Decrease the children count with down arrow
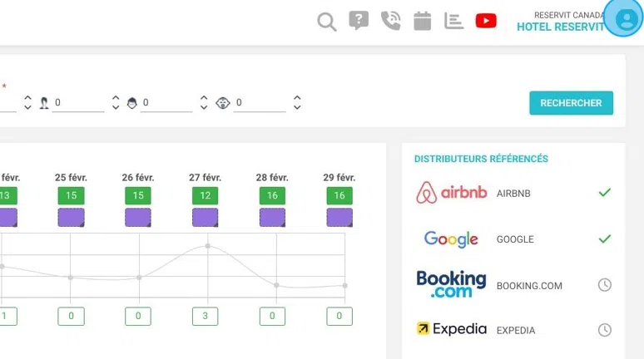This screenshot has width=644, height=359. [x=204, y=106]
